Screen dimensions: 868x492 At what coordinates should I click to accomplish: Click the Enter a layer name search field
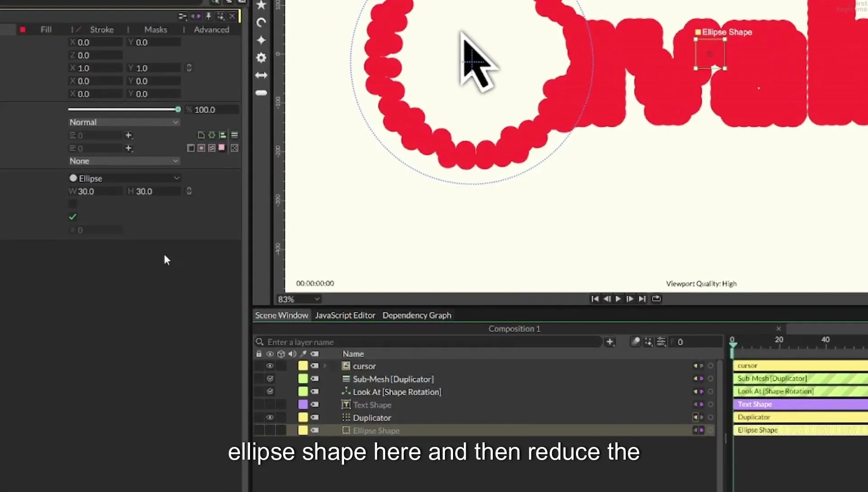tap(429, 342)
